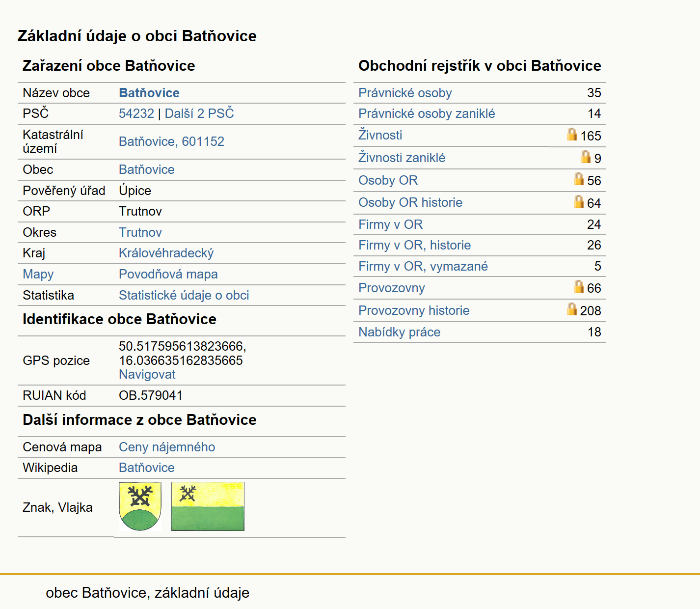Click the lock icon beside Osoby OR count
The image size is (700, 609).
pyautogui.click(x=579, y=179)
